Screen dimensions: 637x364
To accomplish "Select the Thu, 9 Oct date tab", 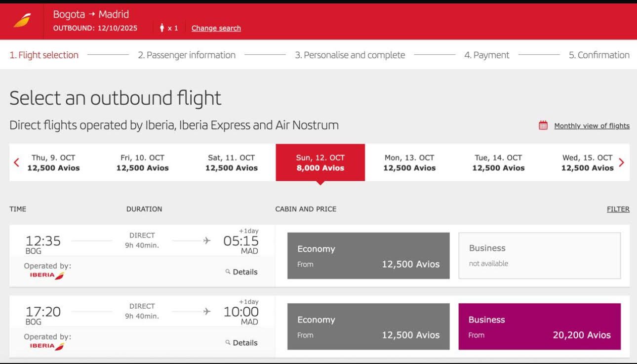I will pyautogui.click(x=53, y=162).
